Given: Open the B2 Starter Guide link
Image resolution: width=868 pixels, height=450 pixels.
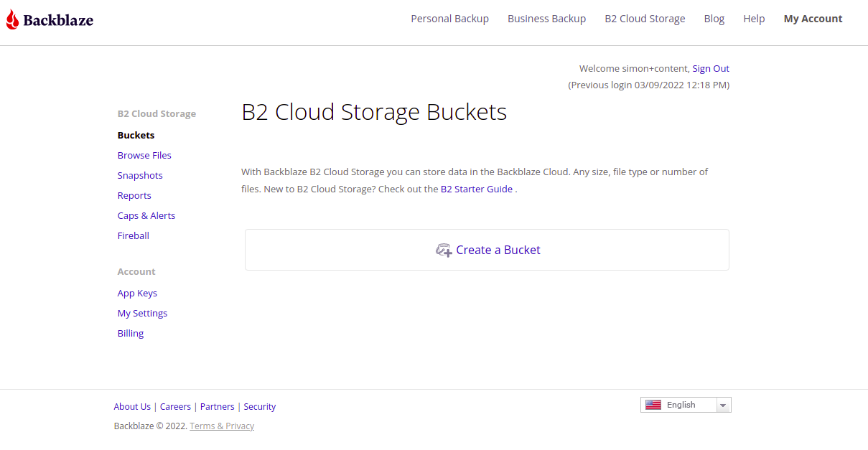Looking at the screenshot, I should [477, 189].
